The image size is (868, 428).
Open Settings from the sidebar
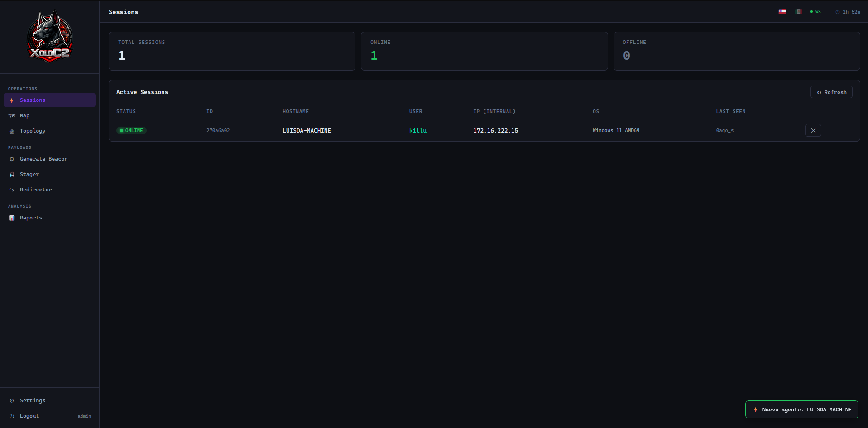(x=32, y=400)
